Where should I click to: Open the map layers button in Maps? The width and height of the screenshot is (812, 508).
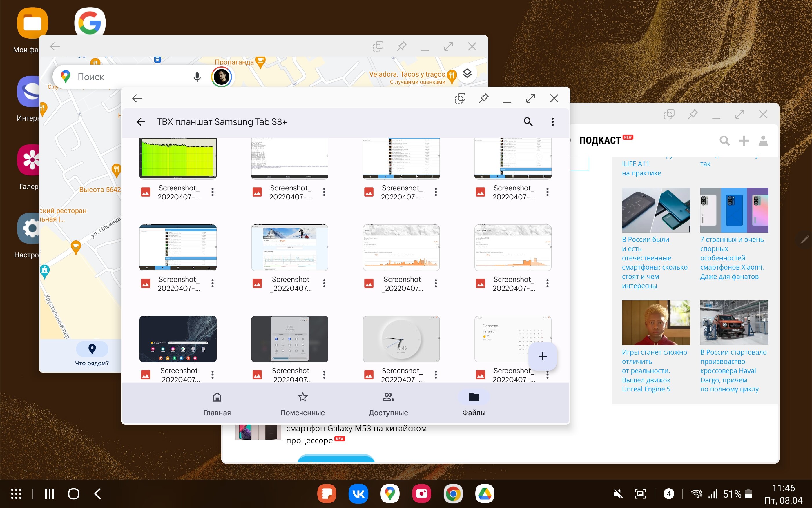[x=467, y=73]
